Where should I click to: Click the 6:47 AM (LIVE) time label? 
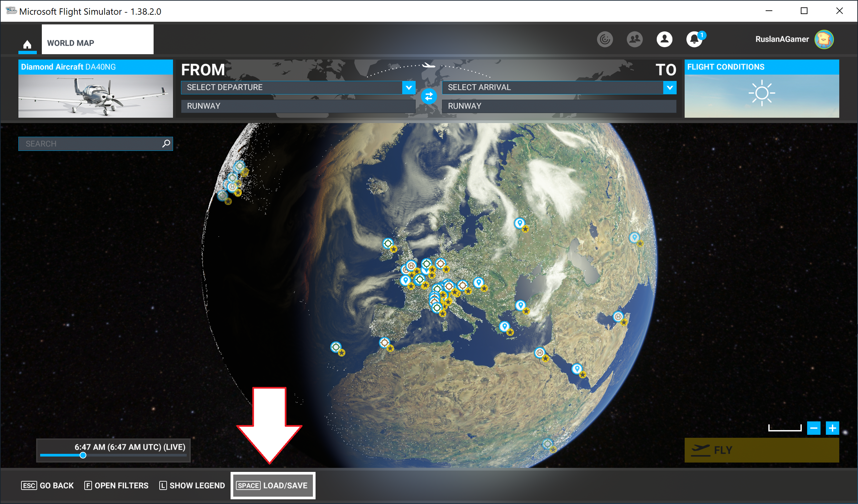[x=130, y=447]
